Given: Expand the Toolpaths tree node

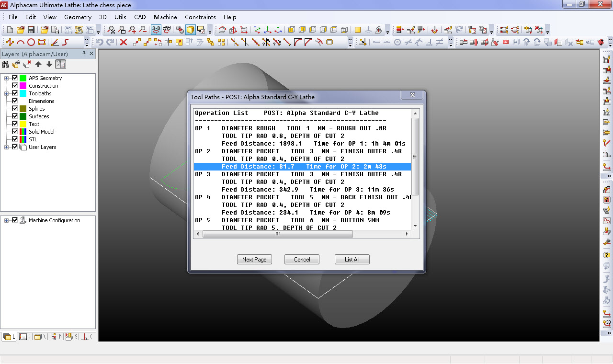Looking at the screenshot, I should click(7, 93).
